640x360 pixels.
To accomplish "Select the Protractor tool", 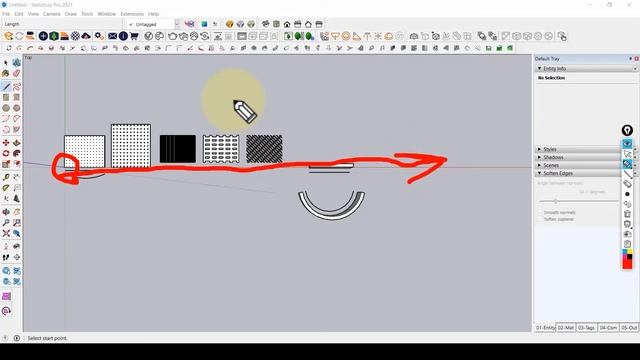I will (6, 188).
